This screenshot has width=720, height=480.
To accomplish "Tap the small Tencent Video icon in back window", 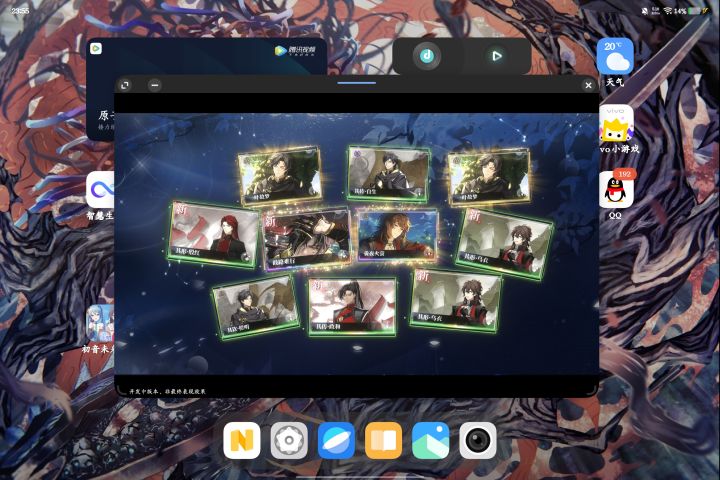I will click(96, 48).
